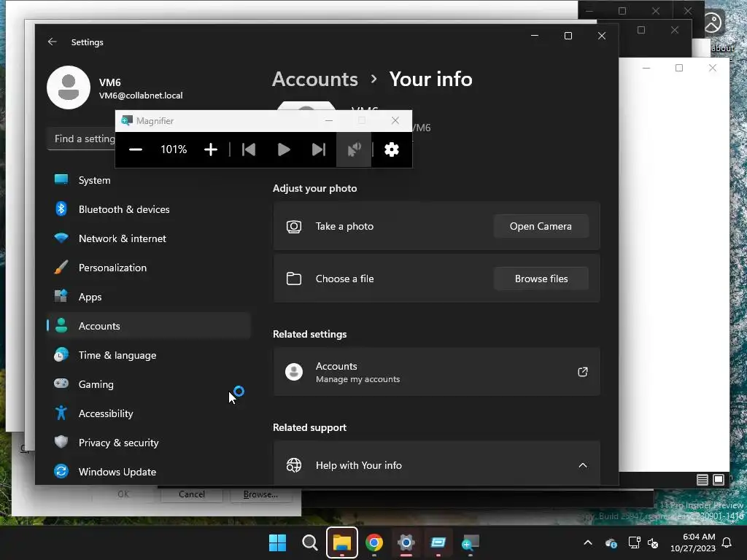Select Apps in settings sidebar
Viewport: 747px width, 560px height.
149,297
